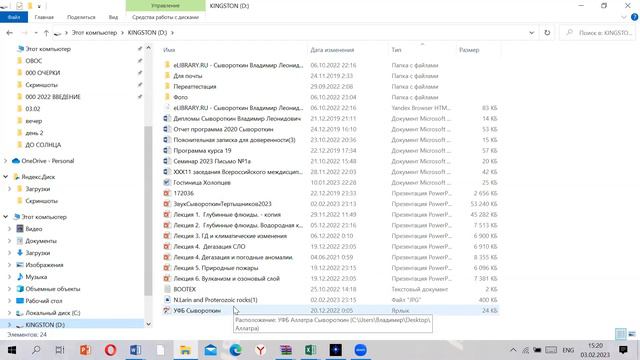The image size is (640, 360).
Task: Open the Вид ribbon tab
Action: pos(113,17)
